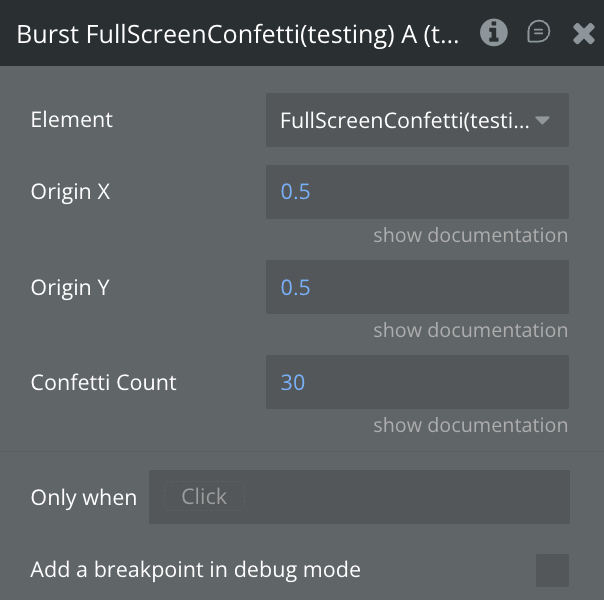Enable the breakpoint in debug mode checkbox
Screen dimensions: 604x600
point(552,570)
